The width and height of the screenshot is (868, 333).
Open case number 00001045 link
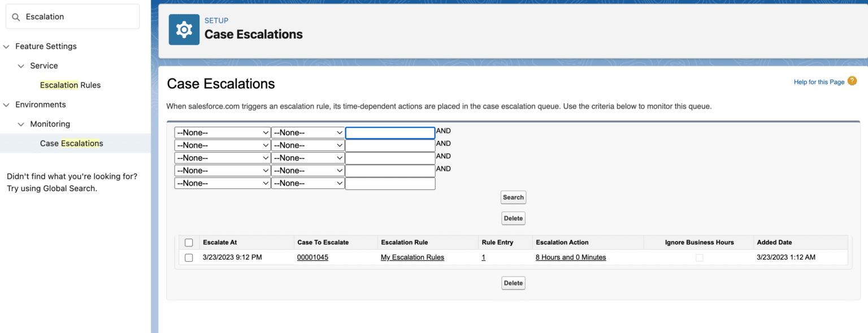(313, 258)
